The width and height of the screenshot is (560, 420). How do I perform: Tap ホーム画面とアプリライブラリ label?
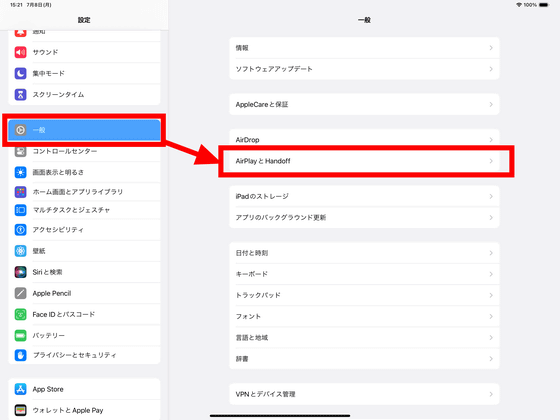point(78,192)
